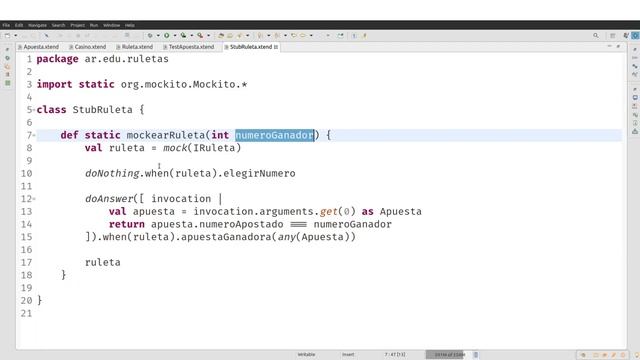Click 'StubRuleta' class name
The image size is (640, 360).
click(x=102, y=110)
